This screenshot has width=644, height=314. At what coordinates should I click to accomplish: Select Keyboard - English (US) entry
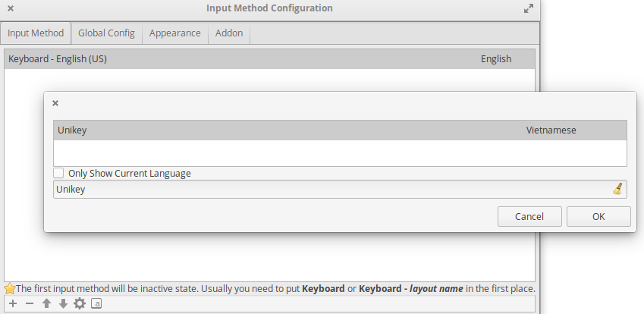tap(269, 59)
